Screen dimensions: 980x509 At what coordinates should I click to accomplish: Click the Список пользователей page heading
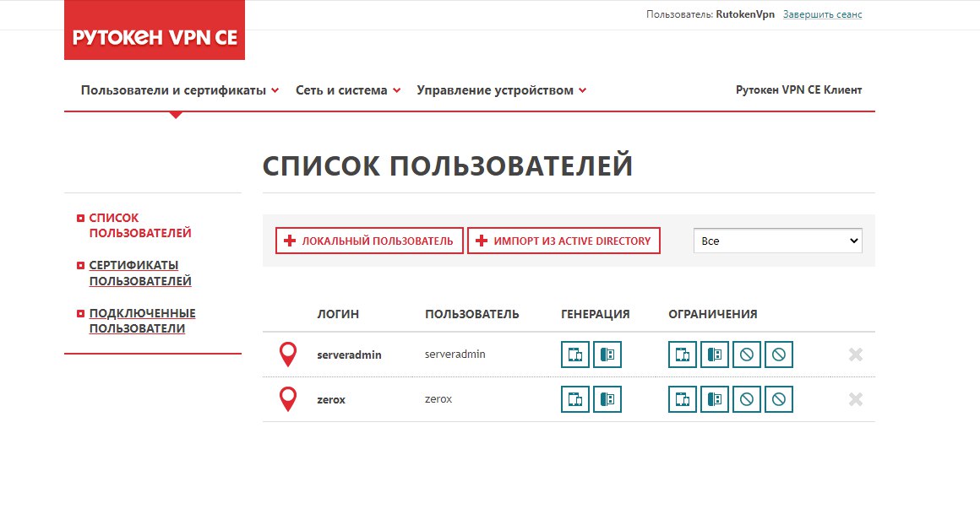point(448,166)
